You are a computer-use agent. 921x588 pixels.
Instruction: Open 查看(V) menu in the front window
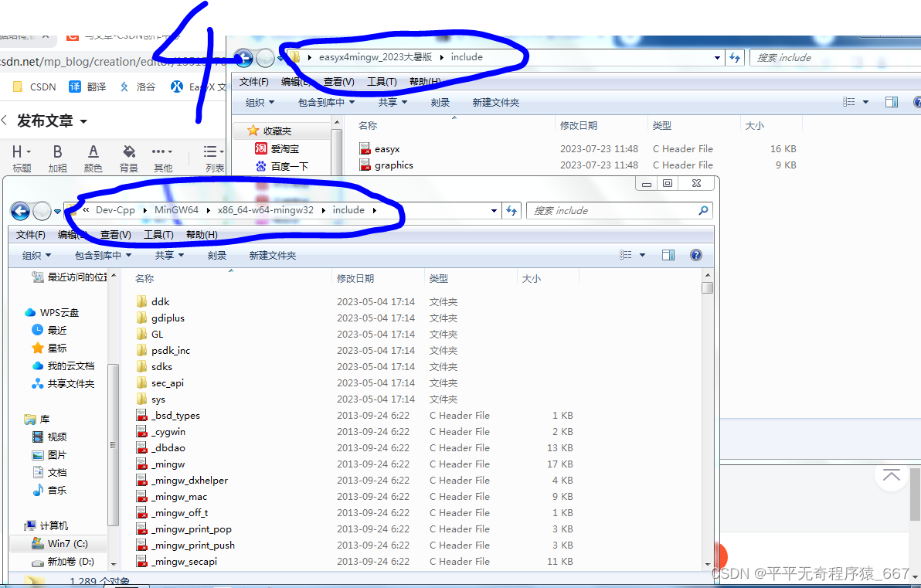116,235
